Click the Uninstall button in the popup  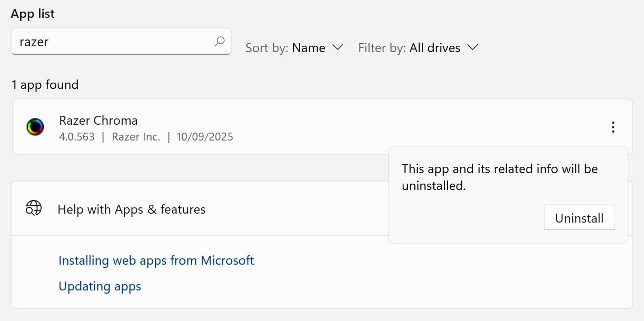[579, 217]
